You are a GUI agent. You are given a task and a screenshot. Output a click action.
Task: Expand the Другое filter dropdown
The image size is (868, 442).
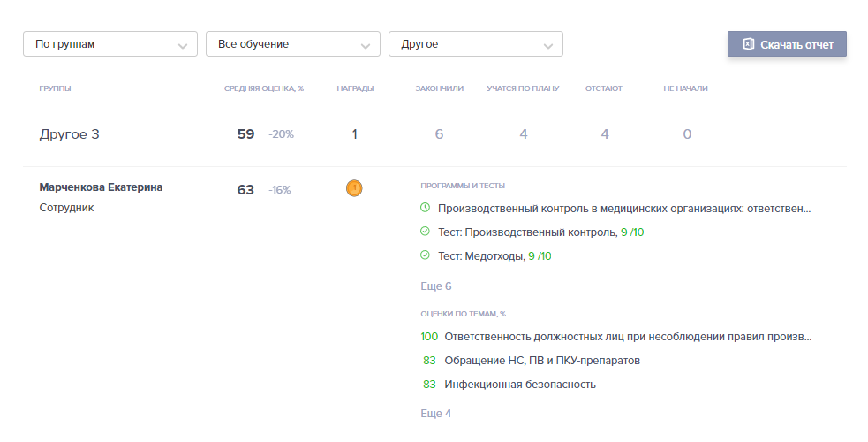point(475,44)
